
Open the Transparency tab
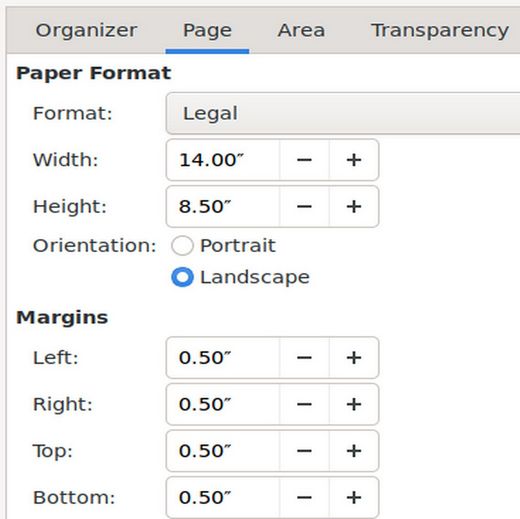pyautogui.click(x=440, y=31)
